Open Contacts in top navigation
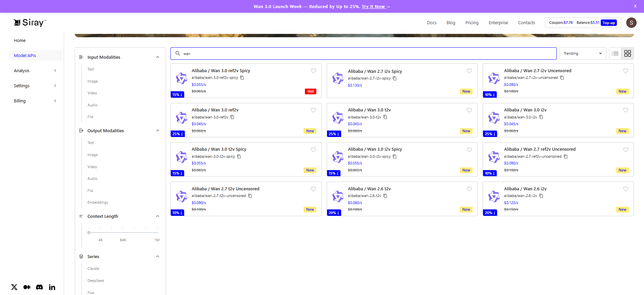Image resolution: width=644 pixels, height=295 pixels. (526, 22)
